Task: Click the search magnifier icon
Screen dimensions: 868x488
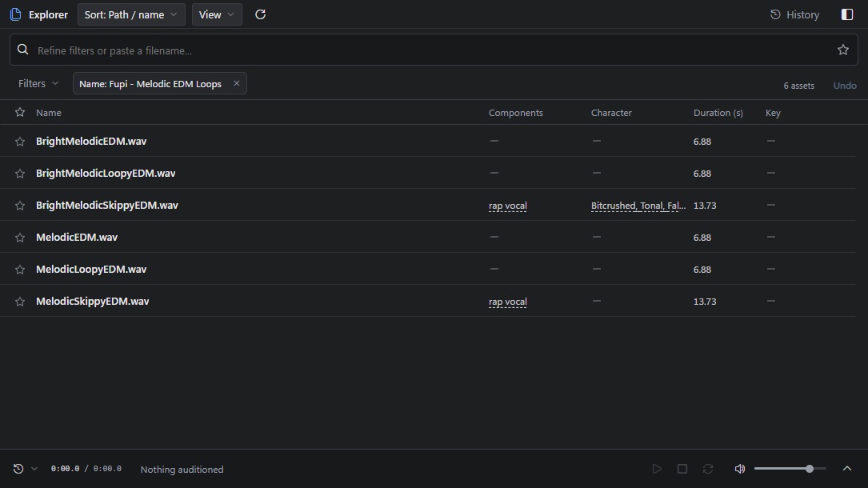Action: point(22,50)
